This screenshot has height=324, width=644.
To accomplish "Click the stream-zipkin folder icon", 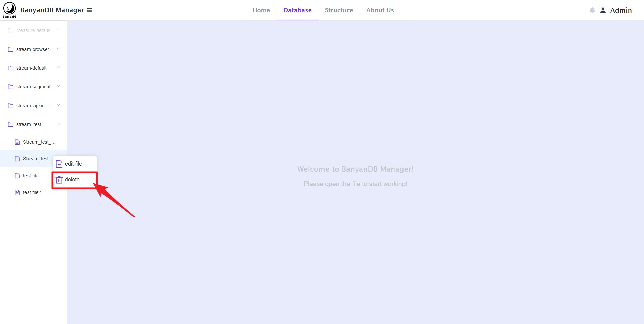I will click(11, 106).
